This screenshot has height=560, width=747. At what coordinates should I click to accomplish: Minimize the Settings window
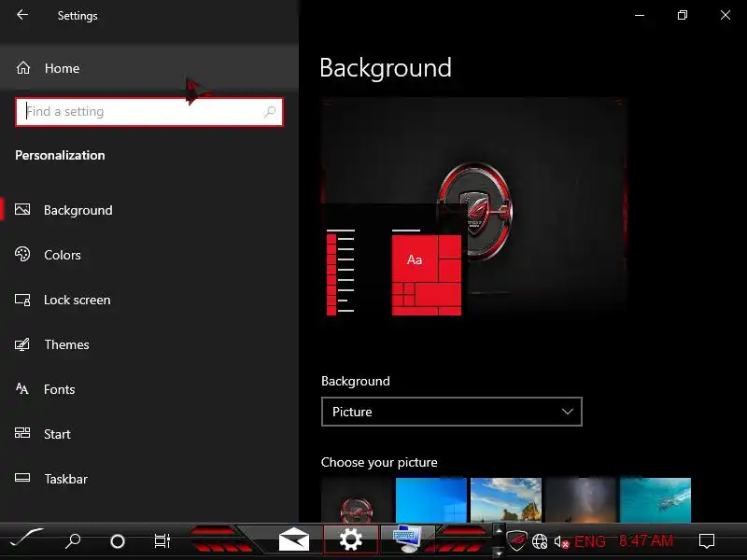[640, 15]
